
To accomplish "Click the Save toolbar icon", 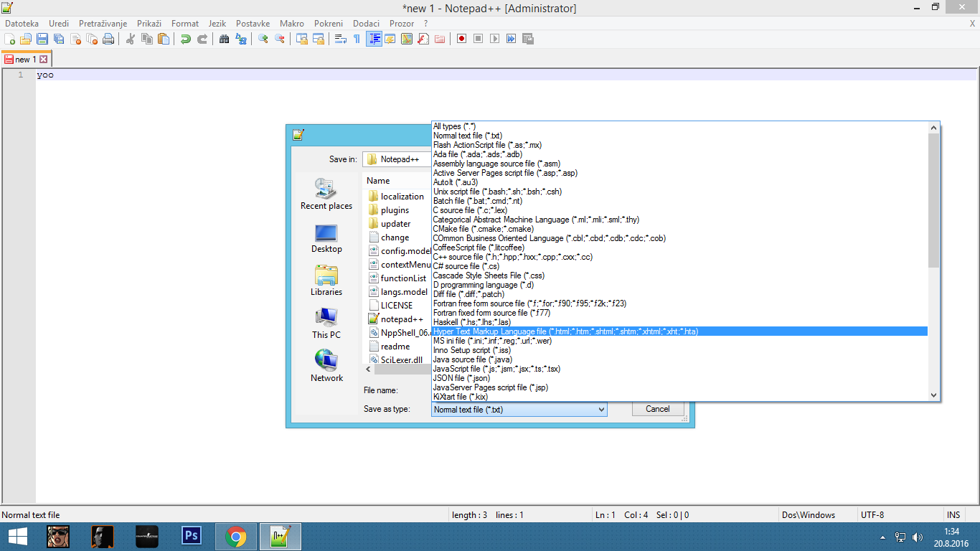I will click(x=42, y=39).
